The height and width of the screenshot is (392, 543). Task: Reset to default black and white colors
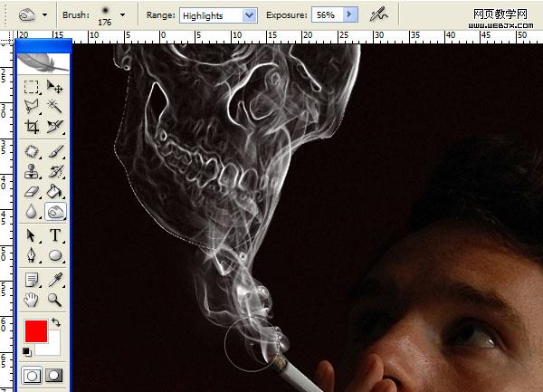(27, 352)
